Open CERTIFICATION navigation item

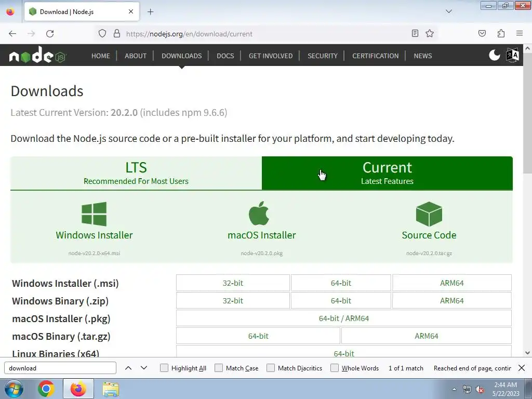(375, 56)
